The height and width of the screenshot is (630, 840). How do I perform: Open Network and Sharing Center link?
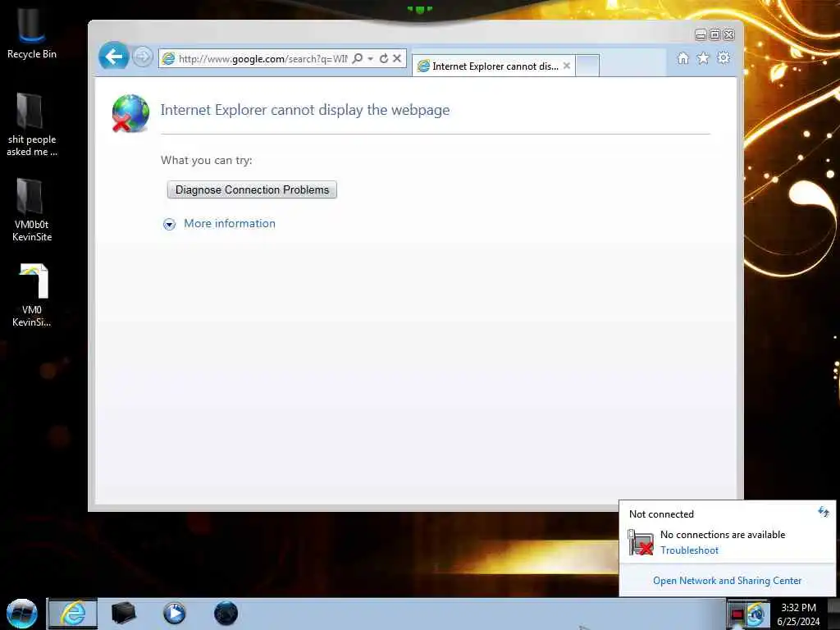(x=727, y=581)
